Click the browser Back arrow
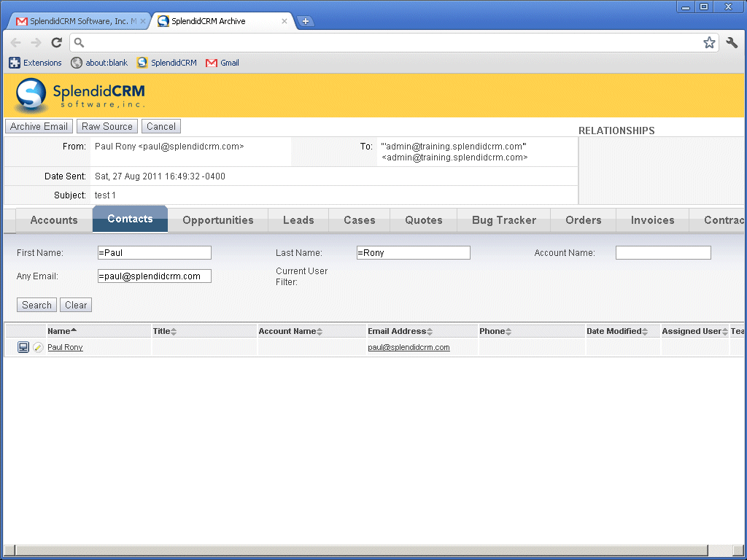Screen dimensions: 747x560 click(16, 43)
